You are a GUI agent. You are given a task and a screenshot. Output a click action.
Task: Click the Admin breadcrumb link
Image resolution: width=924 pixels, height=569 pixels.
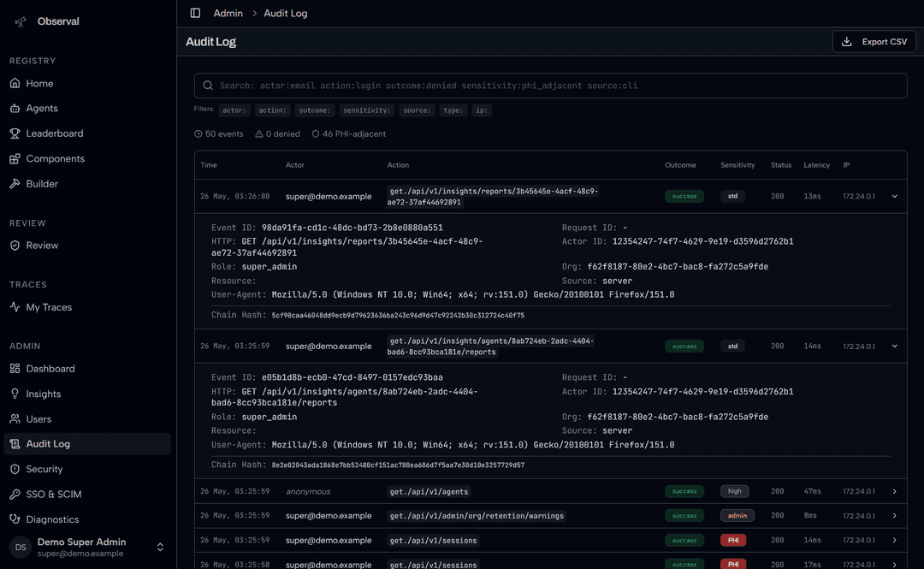pyautogui.click(x=228, y=13)
